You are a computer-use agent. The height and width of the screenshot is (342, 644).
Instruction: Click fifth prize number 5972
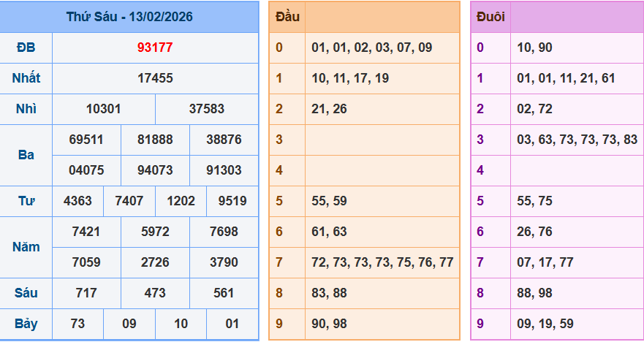pos(155,232)
